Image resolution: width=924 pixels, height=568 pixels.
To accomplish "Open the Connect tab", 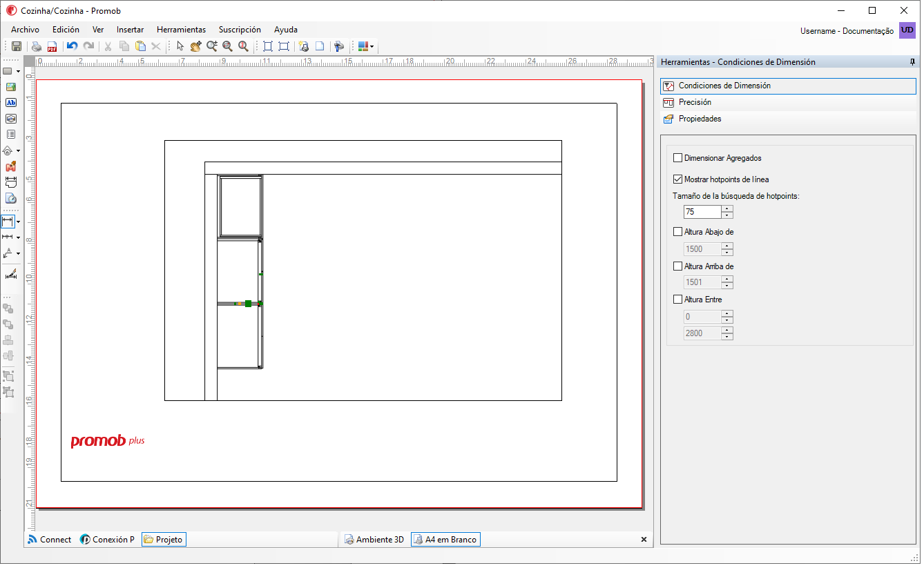I will point(49,540).
